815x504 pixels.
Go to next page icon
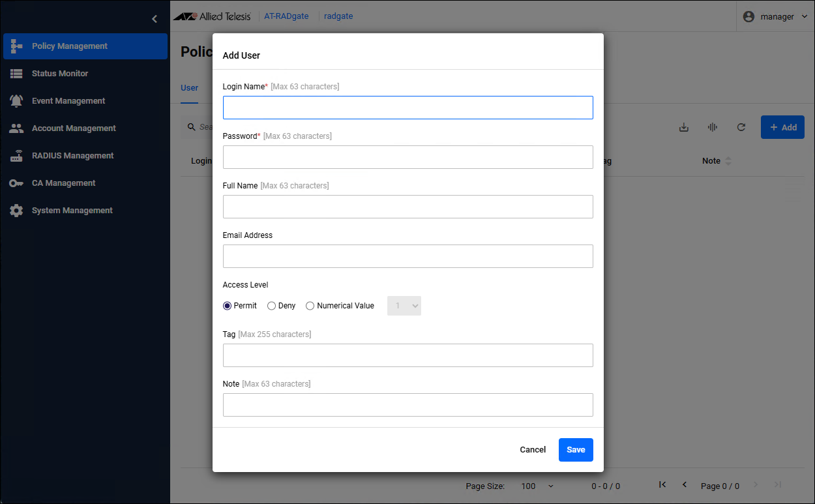tap(756, 484)
